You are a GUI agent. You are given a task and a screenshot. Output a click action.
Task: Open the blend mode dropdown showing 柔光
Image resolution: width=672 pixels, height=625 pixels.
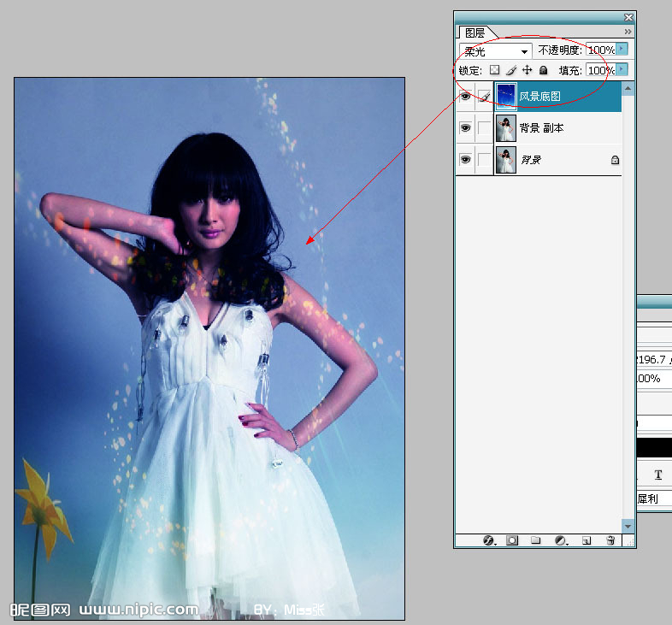(x=495, y=51)
